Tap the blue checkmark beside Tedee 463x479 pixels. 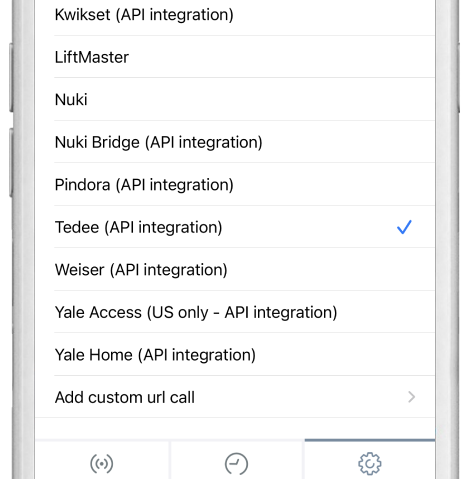pos(404,227)
